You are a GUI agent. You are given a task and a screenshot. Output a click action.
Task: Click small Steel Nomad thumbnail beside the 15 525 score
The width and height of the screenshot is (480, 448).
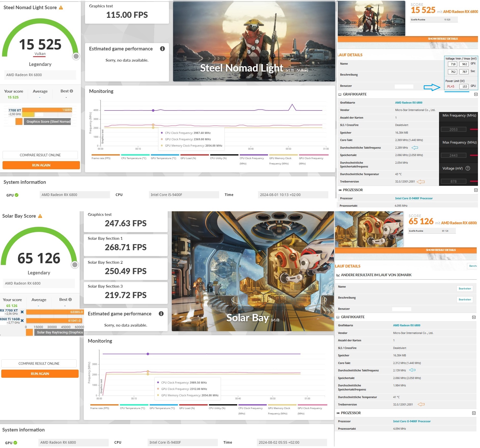[x=371, y=18]
